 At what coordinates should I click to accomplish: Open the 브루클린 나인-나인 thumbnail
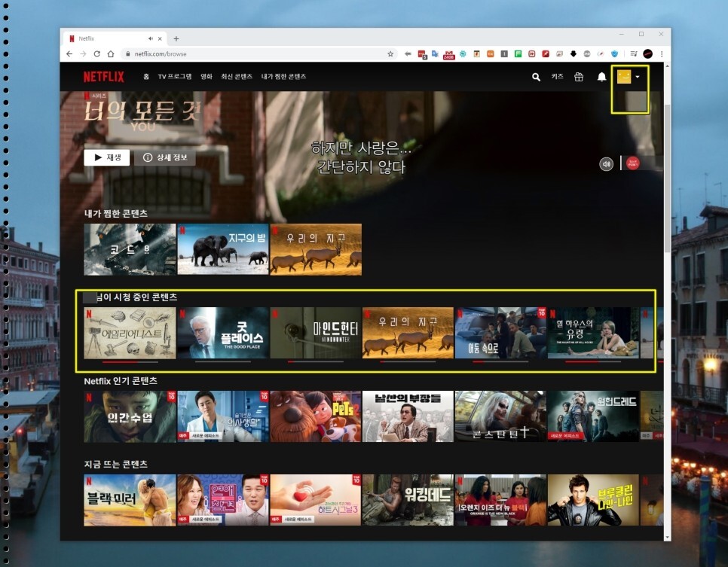coord(593,500)
